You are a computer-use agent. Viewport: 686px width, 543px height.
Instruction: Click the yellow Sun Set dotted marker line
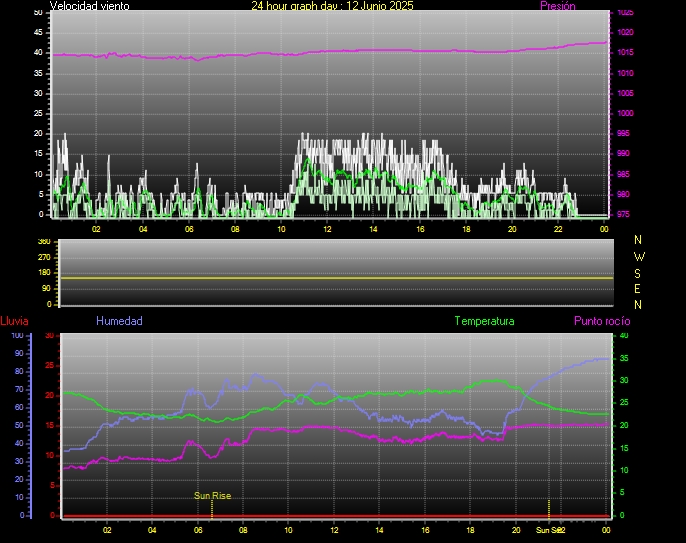pyautogui.click(x=549, y=509)
